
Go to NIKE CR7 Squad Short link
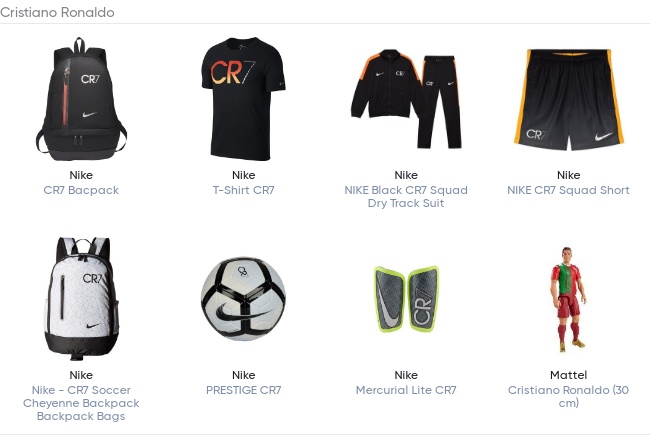point(569,190)
